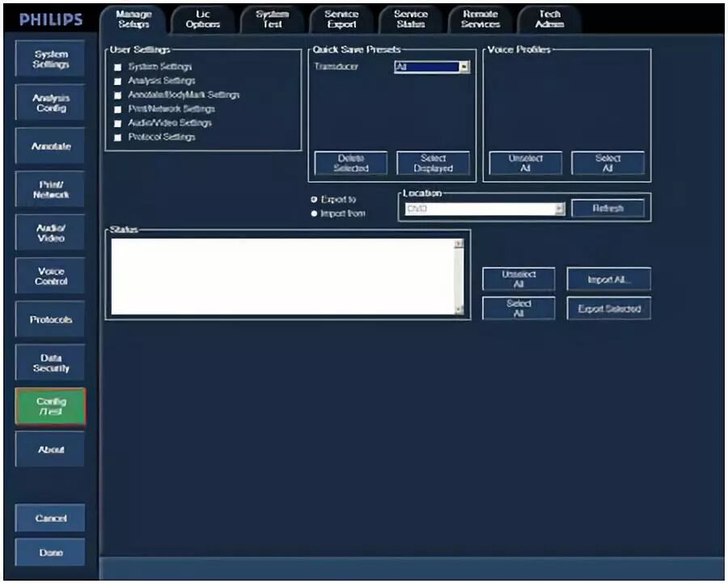Screen dimensions: 728x584
Task: Click inside the Status text area
Action: coord(283,277)
